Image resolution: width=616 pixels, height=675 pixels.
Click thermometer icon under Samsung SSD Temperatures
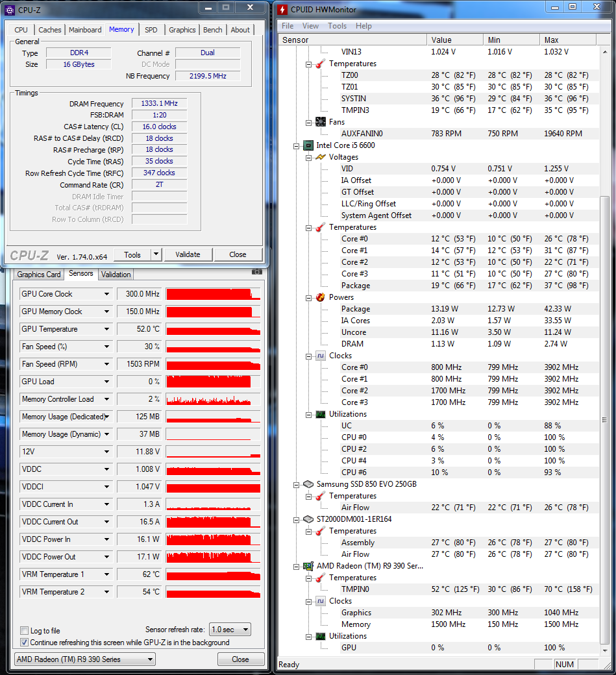(x=321, y=496)
